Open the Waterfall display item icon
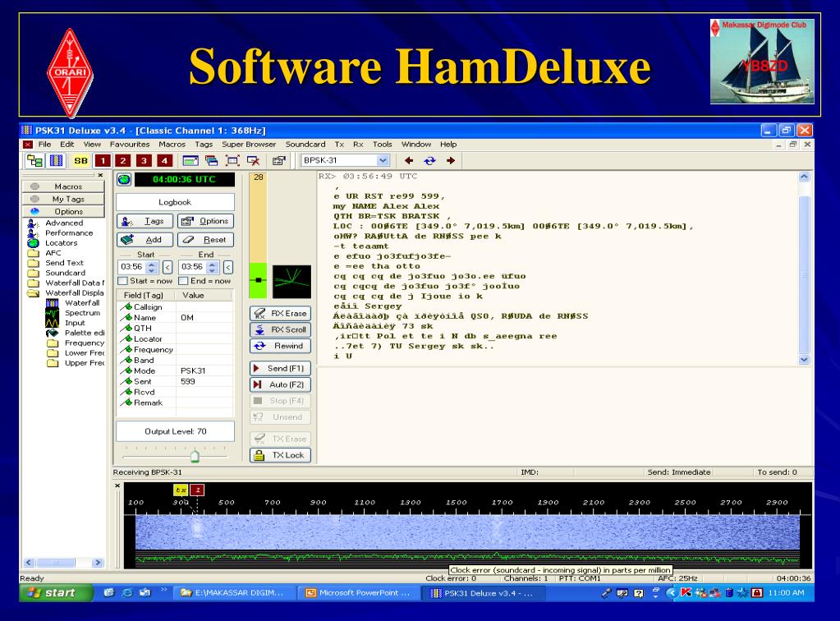This screenshot has width=840, height=621. 52,303
